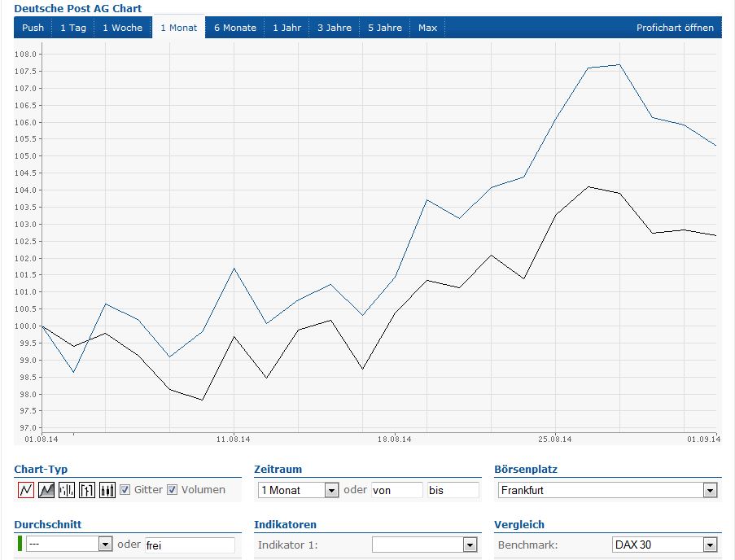Click the 'frei' average input field
The width and height of the screenshot is (735, 560).
(x=190, y=545)
